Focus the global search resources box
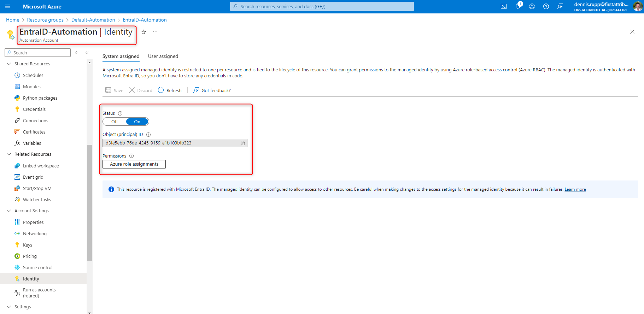Screen dimensions: 644x314 (322, 6)
